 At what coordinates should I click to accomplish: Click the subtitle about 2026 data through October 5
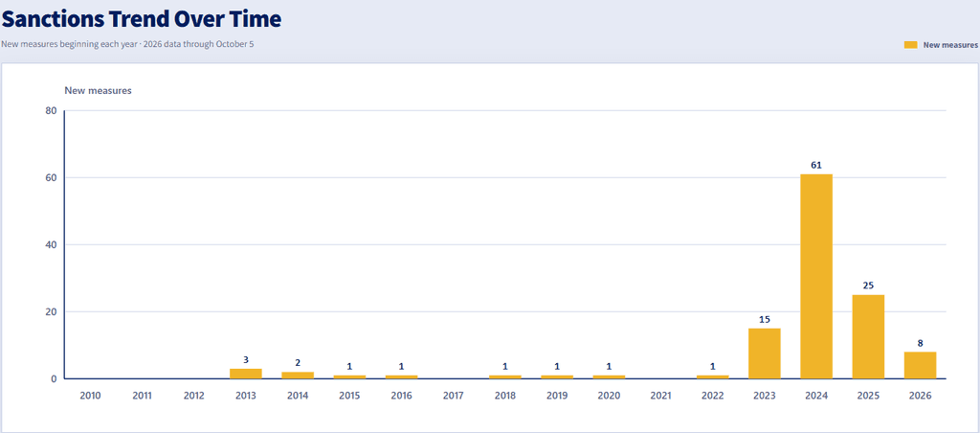[127, 44]
